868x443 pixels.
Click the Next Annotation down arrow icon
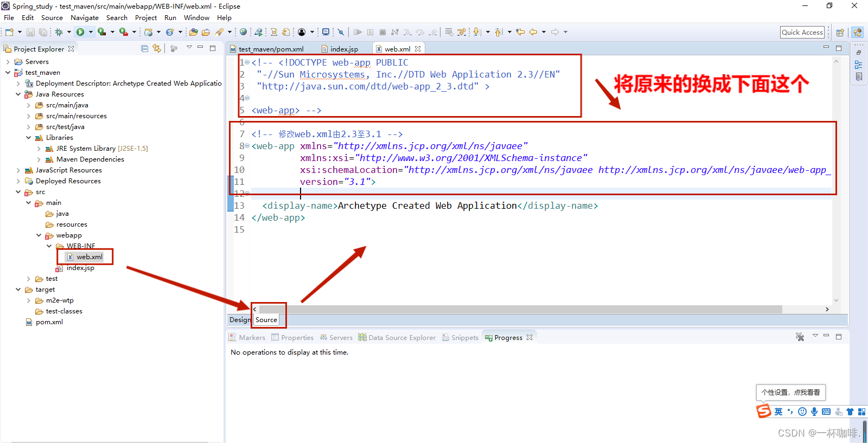(x=477, y=32)
